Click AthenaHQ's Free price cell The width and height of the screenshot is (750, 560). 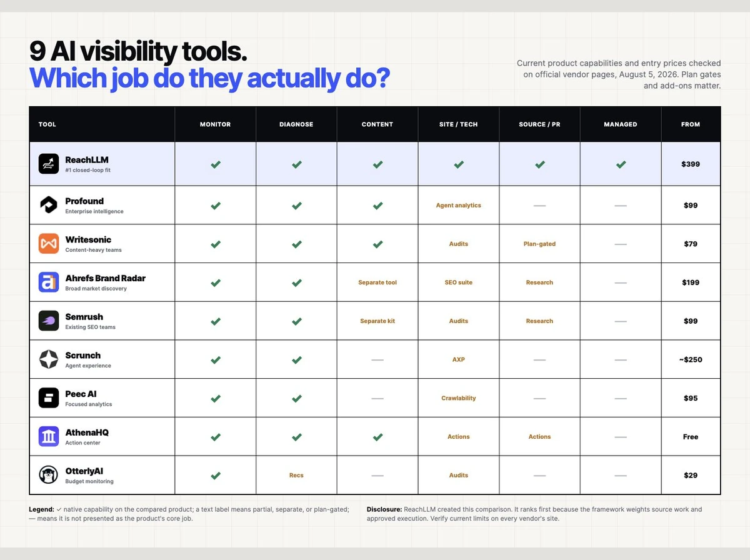click(691, 437)
